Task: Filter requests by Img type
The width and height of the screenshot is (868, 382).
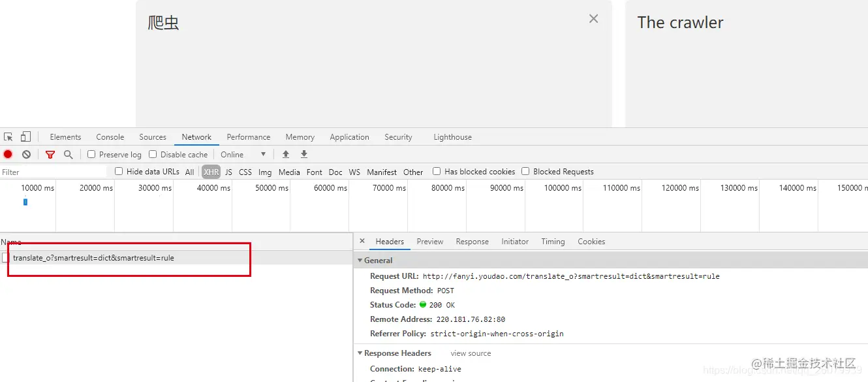Action: [x=265, y=172]
